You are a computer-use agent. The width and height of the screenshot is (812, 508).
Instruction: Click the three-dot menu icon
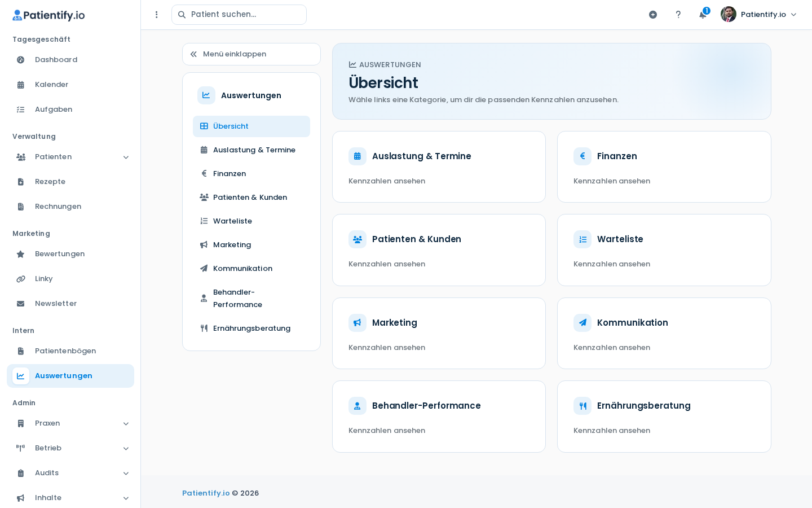tap(157, 15)
